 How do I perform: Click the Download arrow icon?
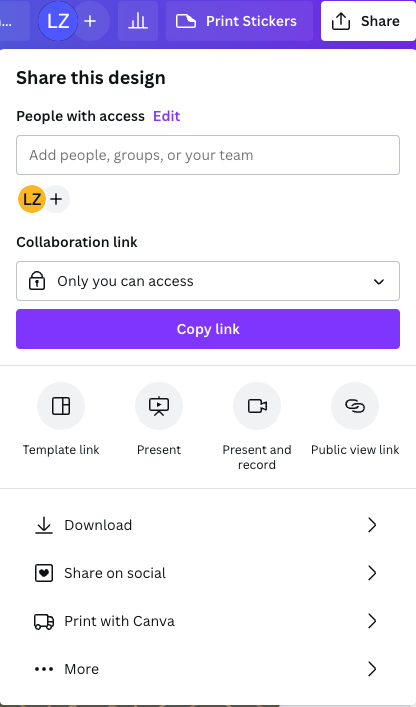pos(44,525)
